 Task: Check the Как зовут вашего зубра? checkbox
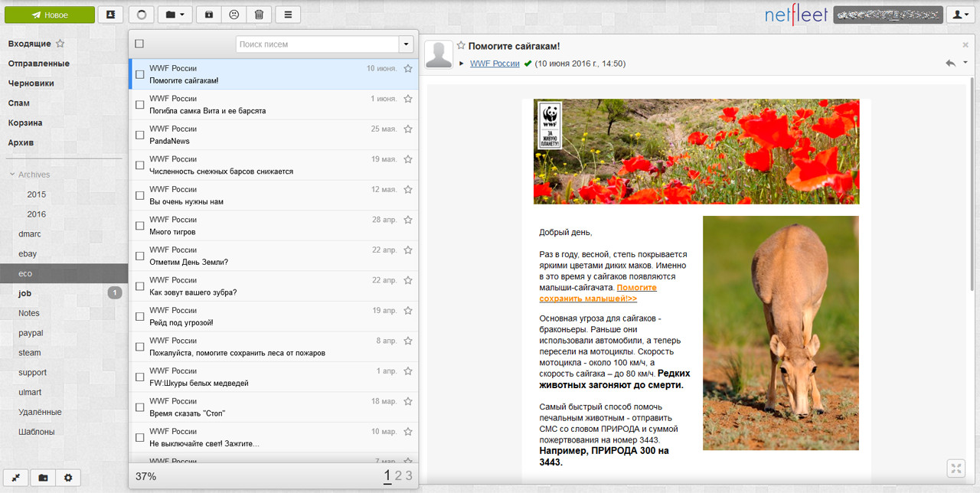click(139, 286)
